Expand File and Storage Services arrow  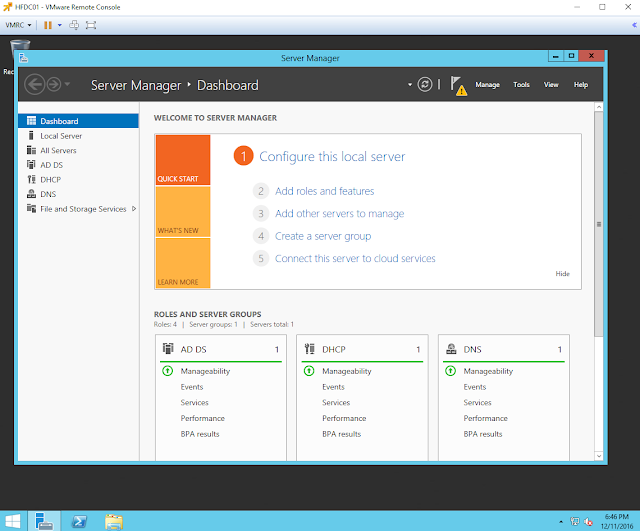tap(134, 209)
